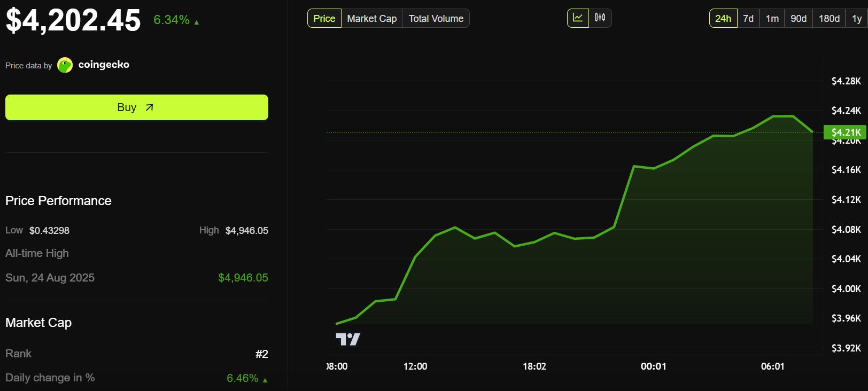Click the 6.34% price change value
The height and width of the screenshot is (391, 868).
(x=172, y=20)
